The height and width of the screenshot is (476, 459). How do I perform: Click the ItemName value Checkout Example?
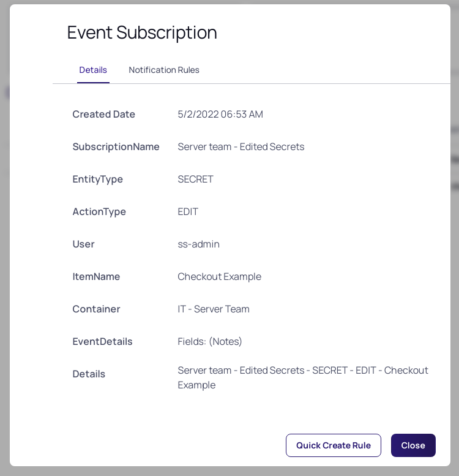click(x=220, y=277)
